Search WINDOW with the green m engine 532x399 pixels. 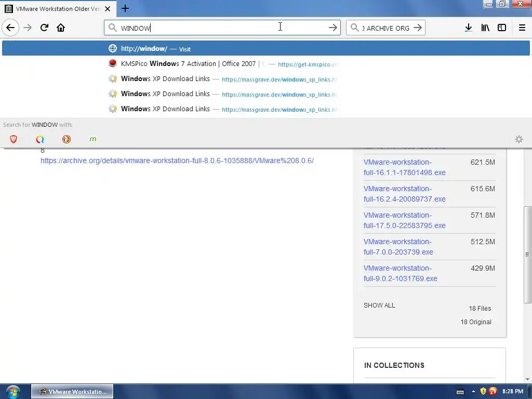coord(93,139)
